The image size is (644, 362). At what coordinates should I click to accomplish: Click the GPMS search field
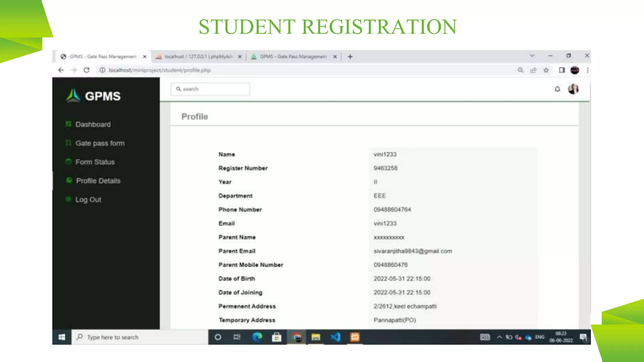(x=214, y=89)
